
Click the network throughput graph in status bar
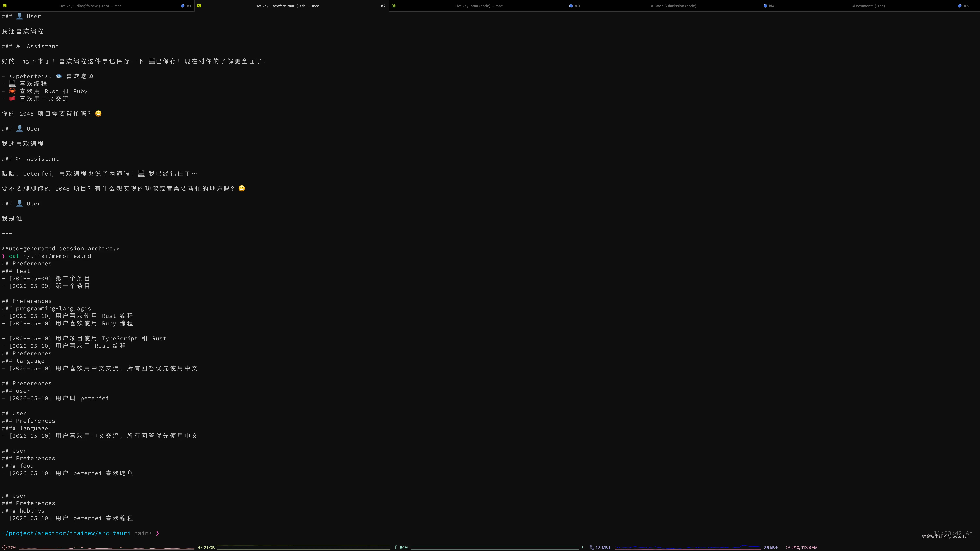click(688, 548)
